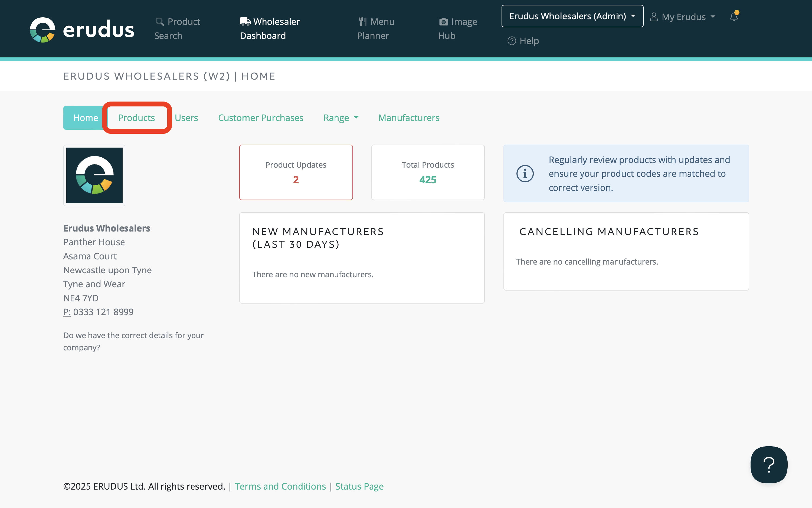Open the Manufacturers tab
This screenshot has height=508, width=812.
[x=409, y=118]
